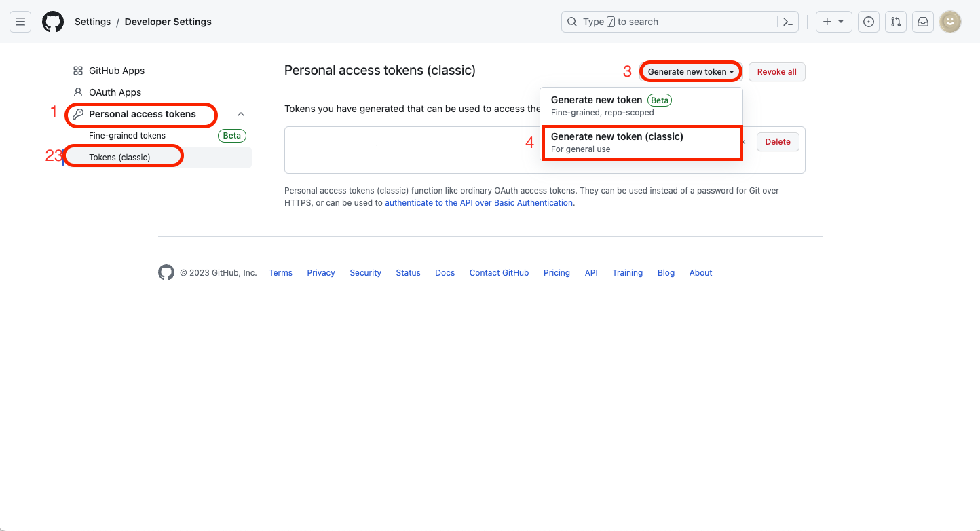This screenshot has height=531, width=980.
Task: Go to Developer Settings breadcrumb
Action: click(168, 22)
